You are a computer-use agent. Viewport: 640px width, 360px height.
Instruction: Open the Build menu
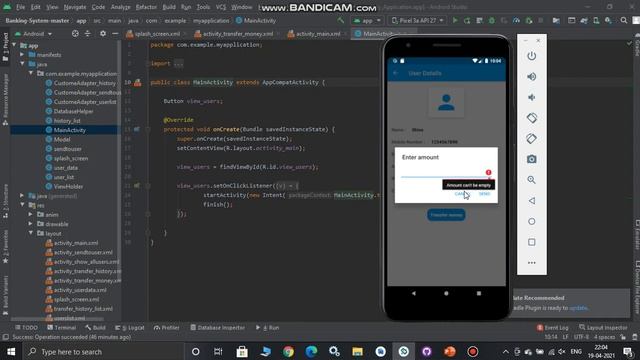point(169,7)
